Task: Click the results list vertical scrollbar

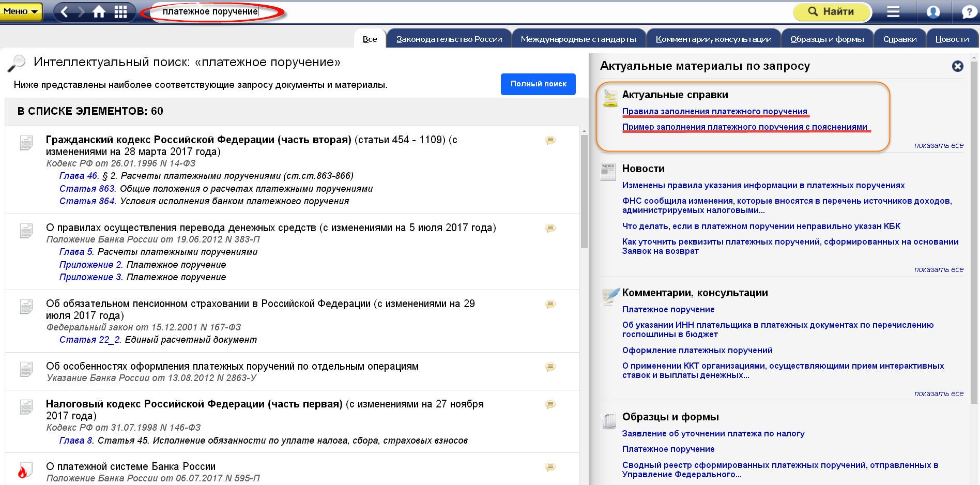Action: 584,191
